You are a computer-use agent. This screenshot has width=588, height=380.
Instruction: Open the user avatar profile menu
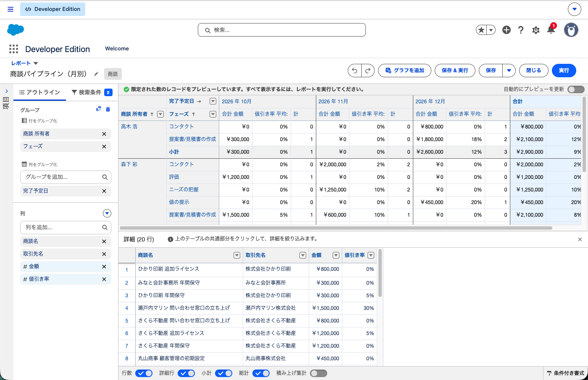click(571, 30)
